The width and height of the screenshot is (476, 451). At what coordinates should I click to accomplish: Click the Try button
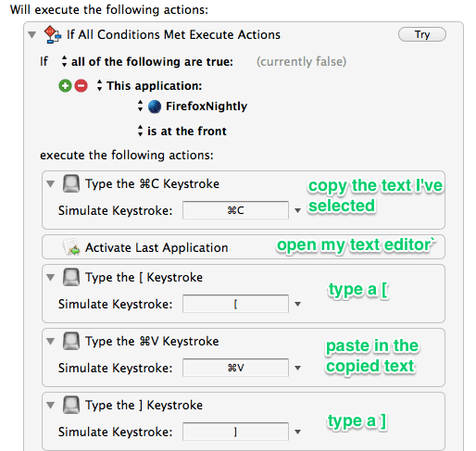422,34
